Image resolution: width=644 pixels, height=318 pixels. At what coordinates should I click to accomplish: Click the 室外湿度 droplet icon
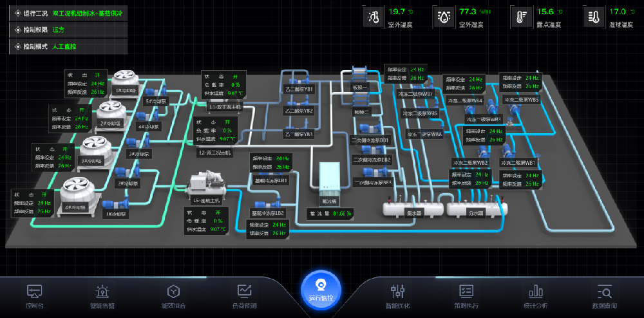point(444,17)
